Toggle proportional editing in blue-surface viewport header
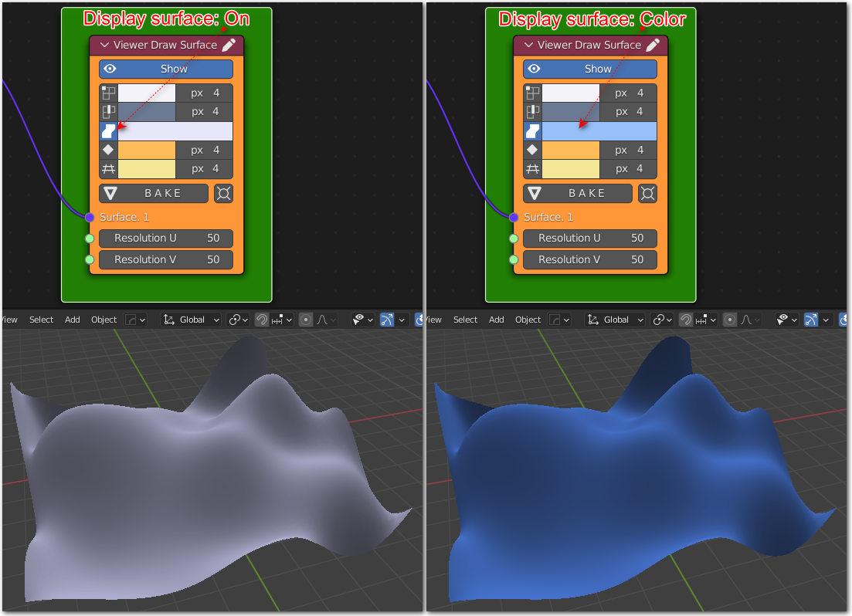The image size is (852, 616). tap(730, 320)
